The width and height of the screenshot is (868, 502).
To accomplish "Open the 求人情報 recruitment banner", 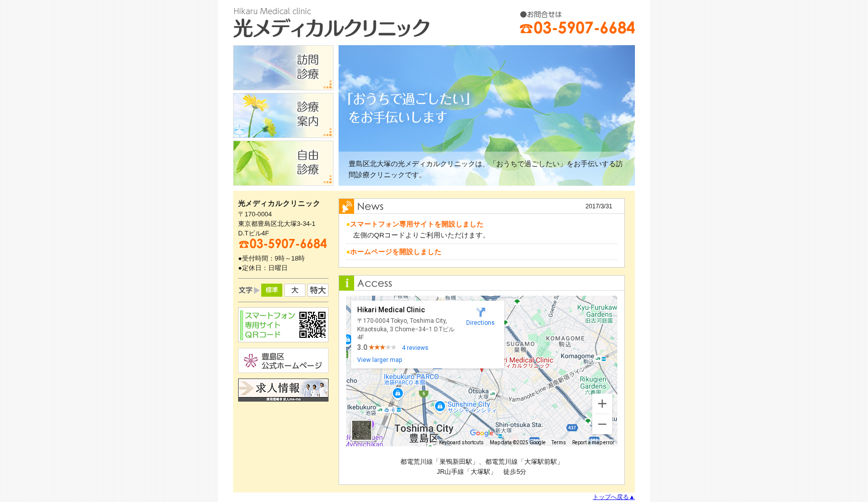I will [x=283, y=390].
